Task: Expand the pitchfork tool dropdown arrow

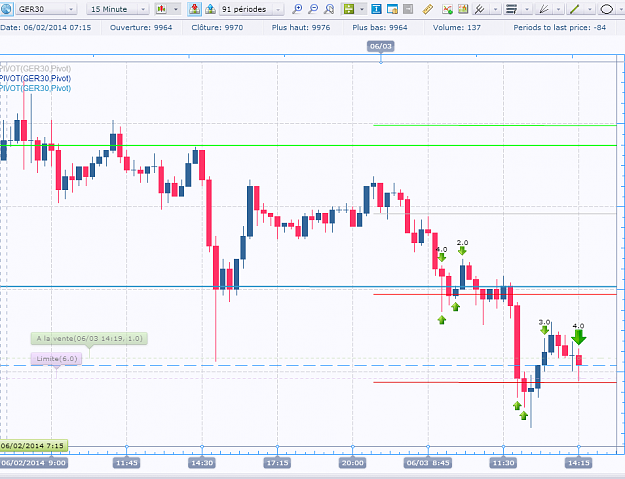Action: click(495, 9)
